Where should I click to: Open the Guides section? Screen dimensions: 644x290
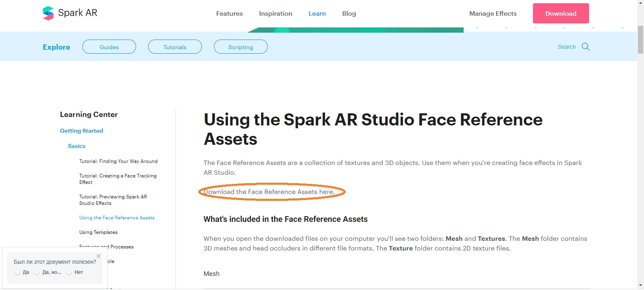[109, 47]
